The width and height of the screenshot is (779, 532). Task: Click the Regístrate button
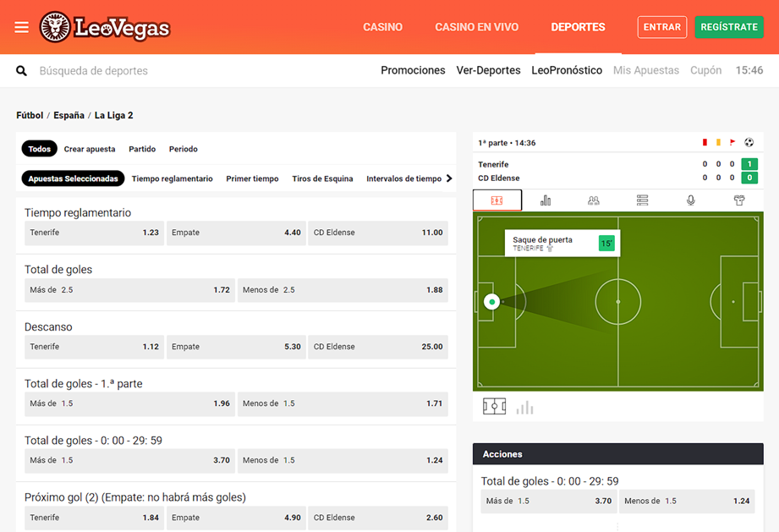728,27
